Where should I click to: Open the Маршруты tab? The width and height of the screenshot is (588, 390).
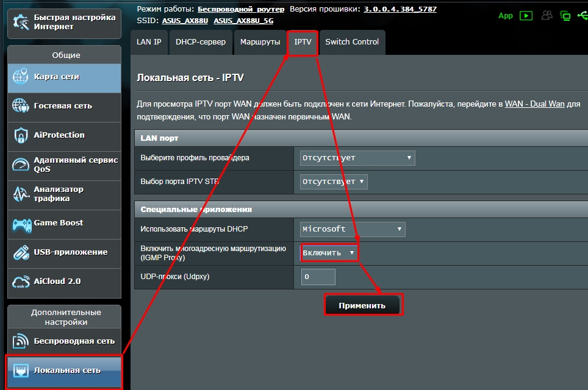[260, 42]
